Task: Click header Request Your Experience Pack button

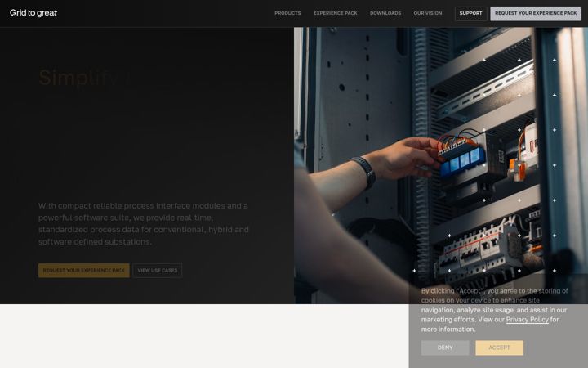Action: [536, 14]
